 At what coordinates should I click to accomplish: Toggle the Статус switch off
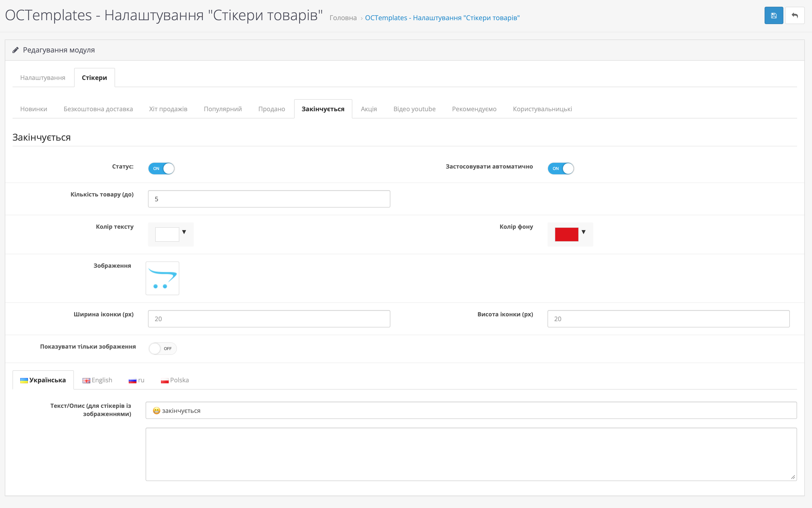click(x=161, y=168)
